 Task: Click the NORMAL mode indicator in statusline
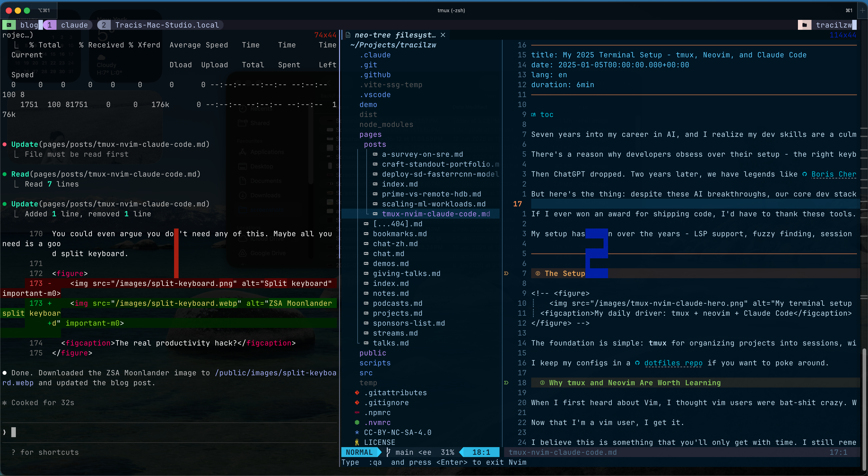[359, 452]
